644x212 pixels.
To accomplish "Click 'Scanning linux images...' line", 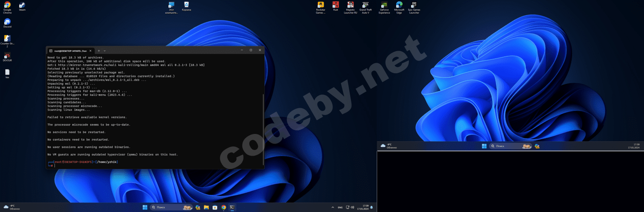I will 68,110.
